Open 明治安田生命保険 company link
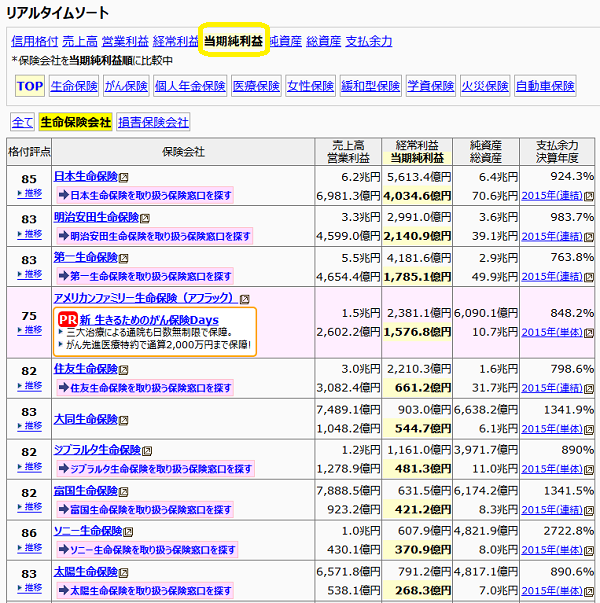This screenshot has width=600, height=603. pos(96,217)
